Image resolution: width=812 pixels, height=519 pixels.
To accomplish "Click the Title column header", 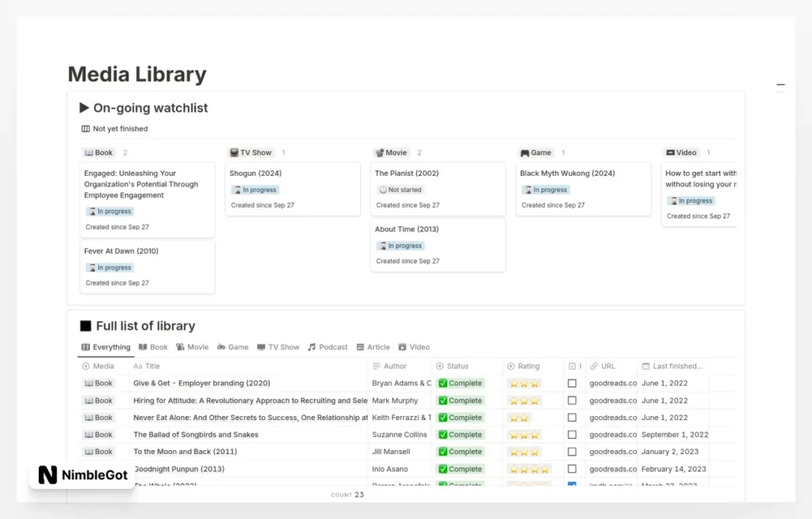I will click(x=248, y=366).
